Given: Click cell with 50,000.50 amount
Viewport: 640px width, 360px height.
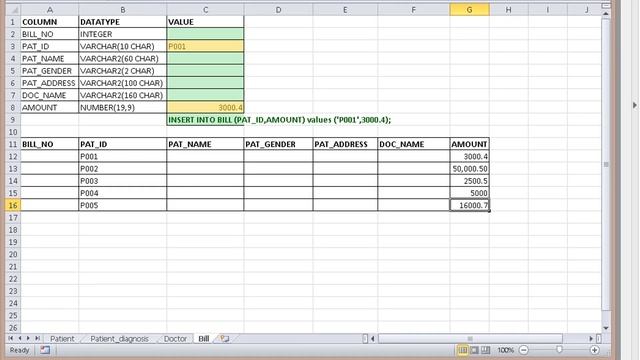Looking at the screenshot, I should [469, 169].
